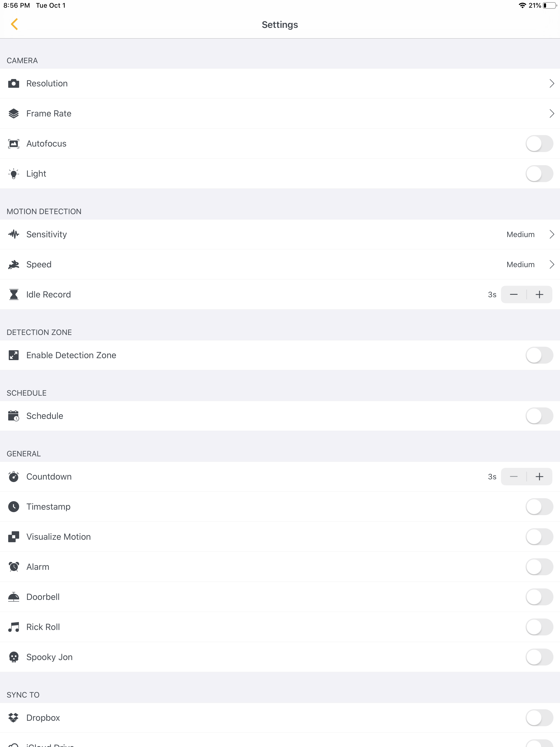Toggle Enable Detection Zone switch
This screenshot has height=747, width=560.
coord(539,355)
